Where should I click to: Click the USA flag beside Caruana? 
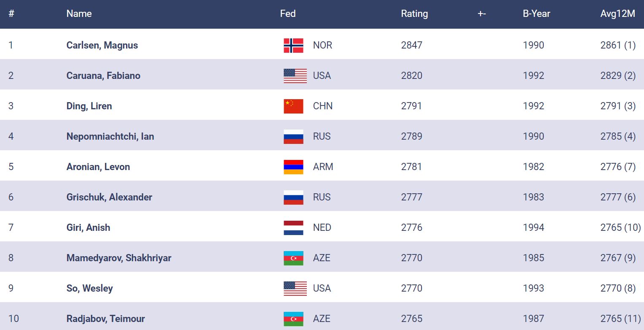coord(295,76)
